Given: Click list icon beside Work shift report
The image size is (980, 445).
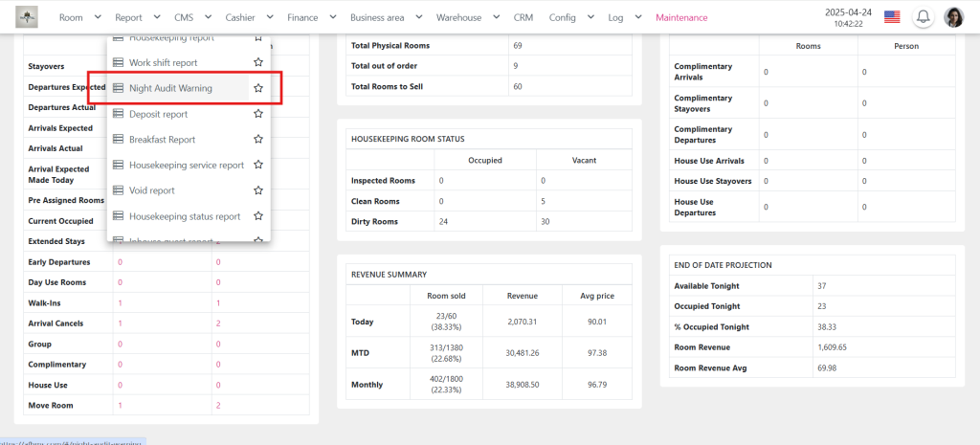Looking at the screenshot, I should (119, 62).
